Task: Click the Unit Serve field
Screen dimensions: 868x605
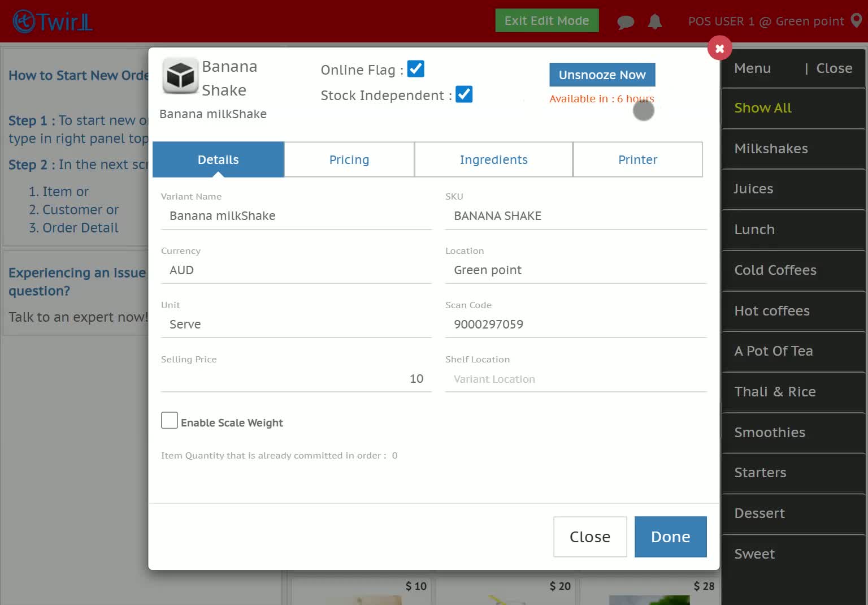Action: (x=296, y=325)
